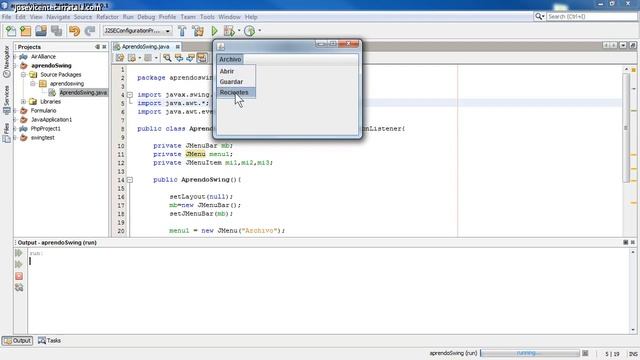The height and width of the screenshot is (360, 640).
Task: Open the Debug Project dropdown arrow
Action: (239, 31)
